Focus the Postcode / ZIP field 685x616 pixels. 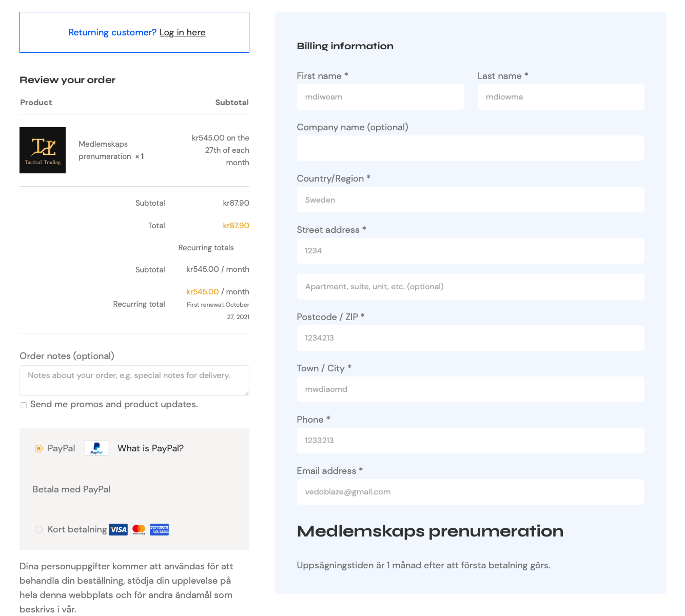[x=471, y=338]
